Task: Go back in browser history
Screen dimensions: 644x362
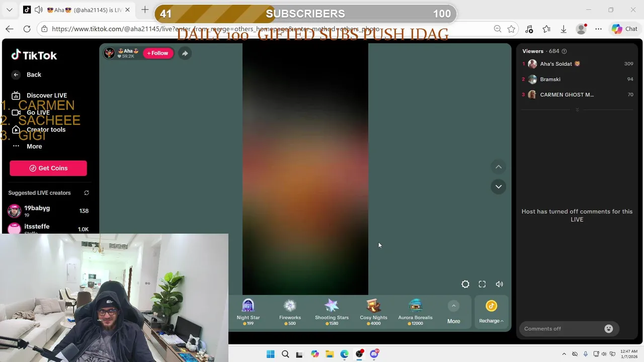Action: click(10, 29)
